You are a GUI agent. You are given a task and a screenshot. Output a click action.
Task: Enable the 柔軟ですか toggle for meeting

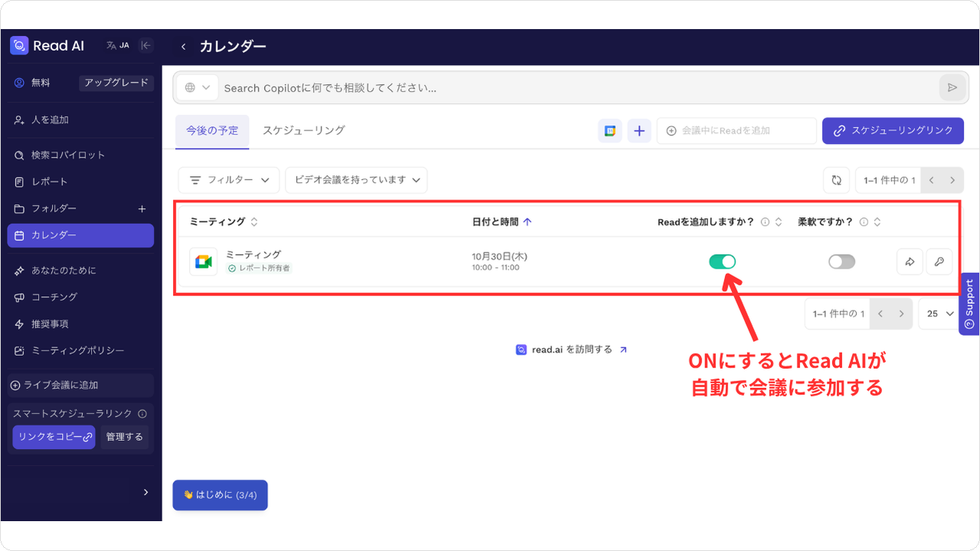coord(841,262)
